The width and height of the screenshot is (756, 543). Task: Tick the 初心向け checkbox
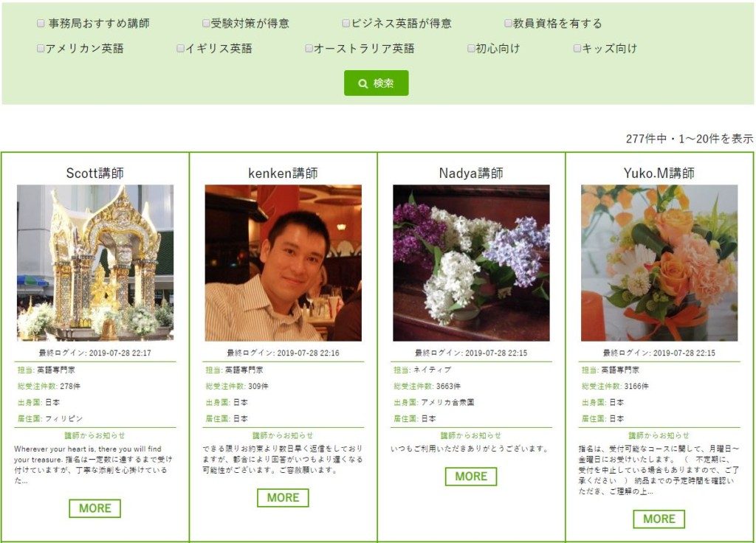click(470, 48)
